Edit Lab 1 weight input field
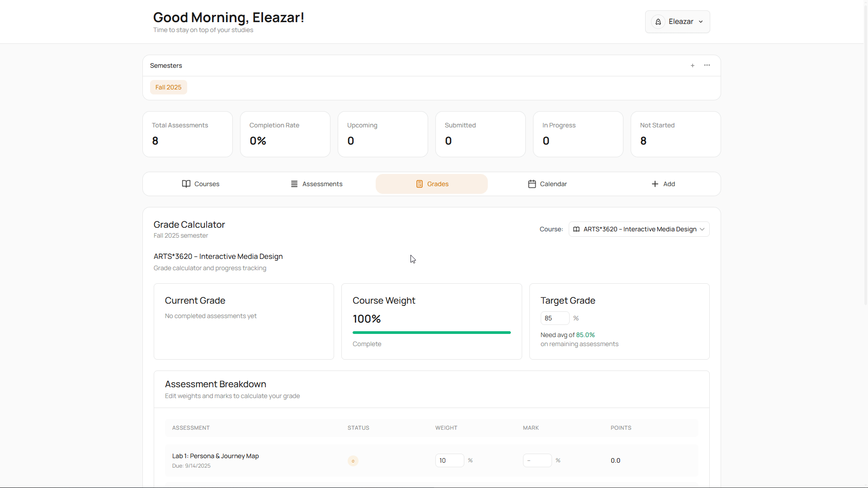 pyautogui.click(x=449, y=460)
